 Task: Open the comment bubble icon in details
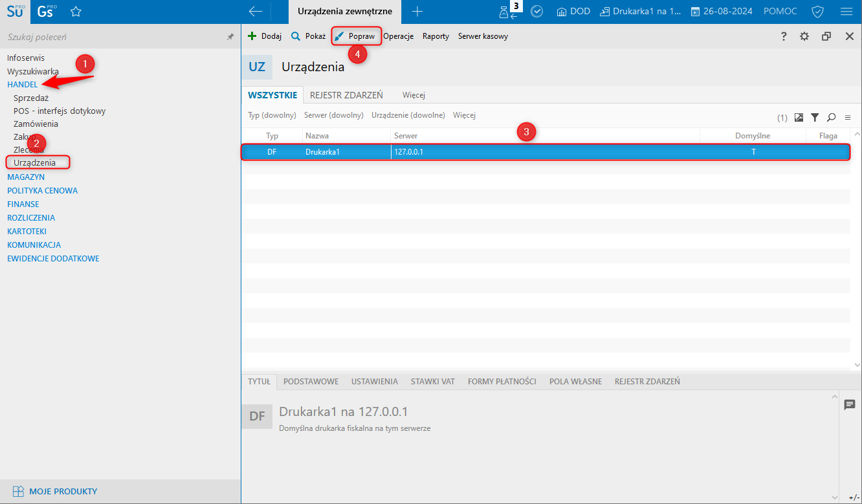point(850,404)
